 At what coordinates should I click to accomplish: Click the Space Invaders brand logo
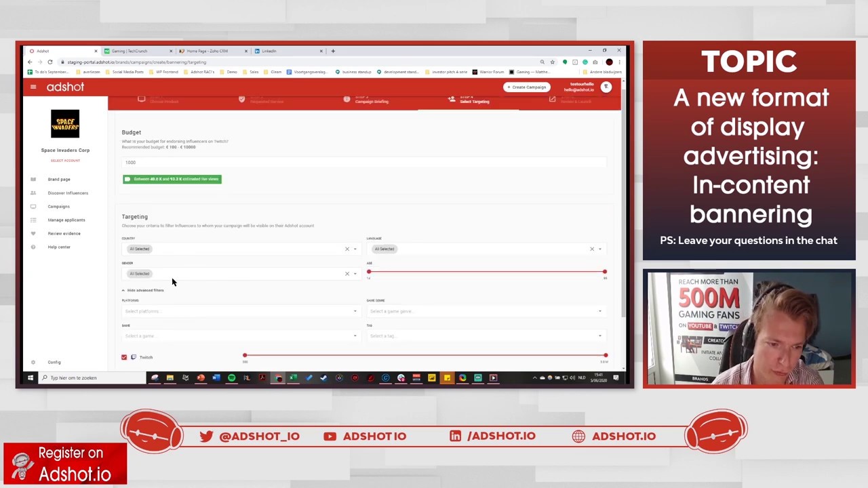pos(65,123)
